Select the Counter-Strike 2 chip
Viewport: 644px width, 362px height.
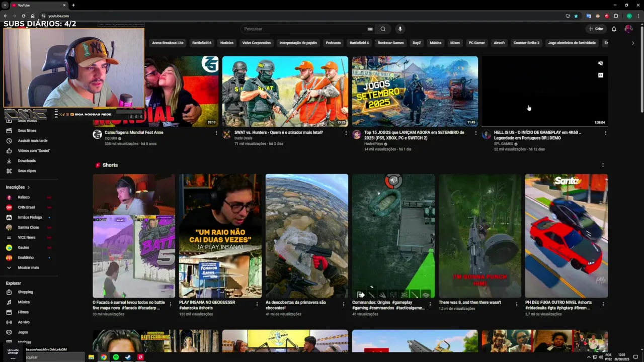click(x=526, y=43)
